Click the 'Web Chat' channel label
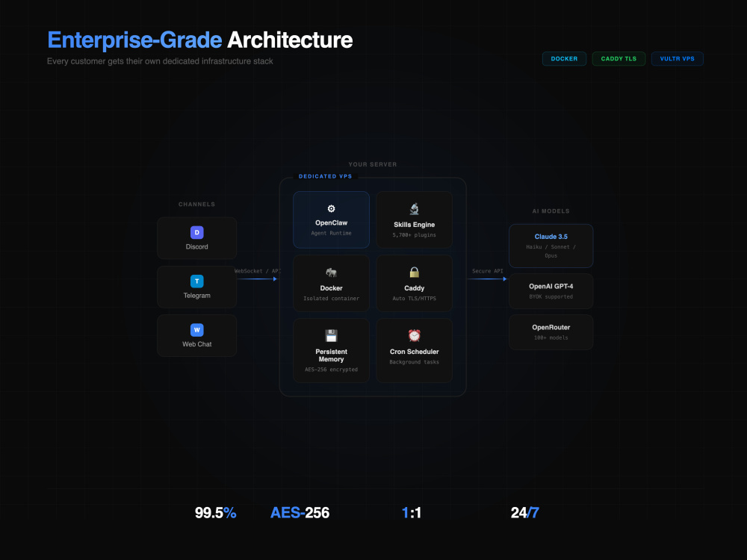Image resolution: width=747 pixels, height=560 pixels. (x=196, y=343)
